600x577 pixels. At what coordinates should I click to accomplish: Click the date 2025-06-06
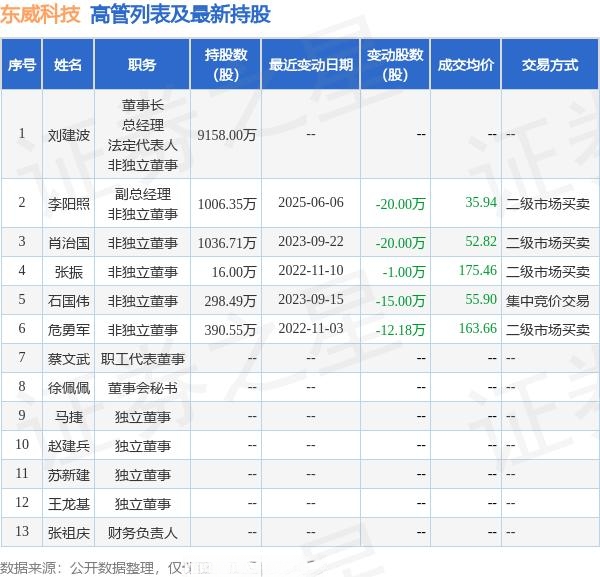pos(311,202)
